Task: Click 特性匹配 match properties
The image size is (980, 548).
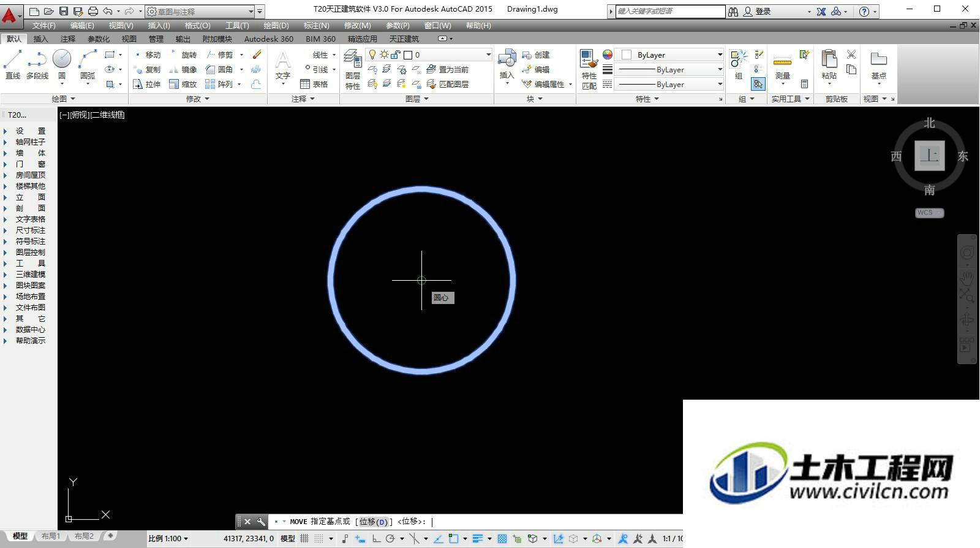Action: pyautogui.click(x=589, y=70)
